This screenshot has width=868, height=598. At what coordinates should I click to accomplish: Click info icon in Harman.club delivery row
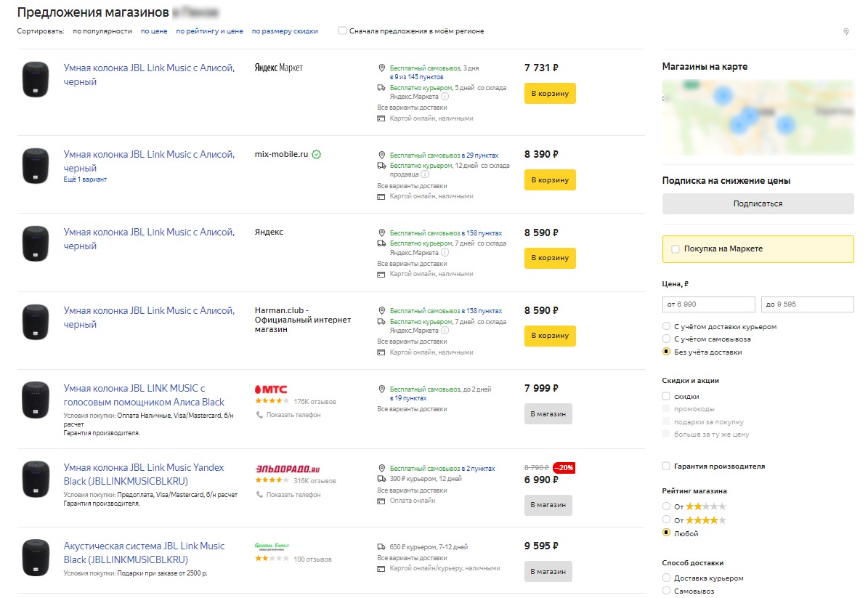click(x=445, y=331)
